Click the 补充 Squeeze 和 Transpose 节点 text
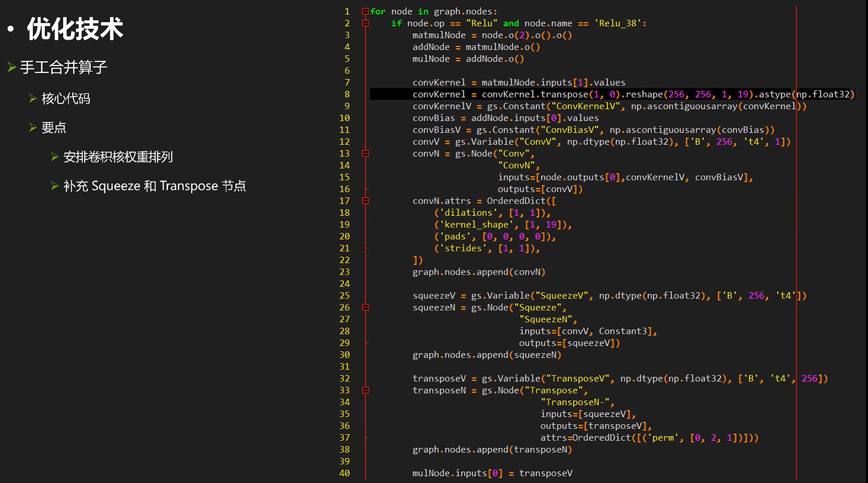The width and height of the screenshot is (868, 483). tap(155, 186)
